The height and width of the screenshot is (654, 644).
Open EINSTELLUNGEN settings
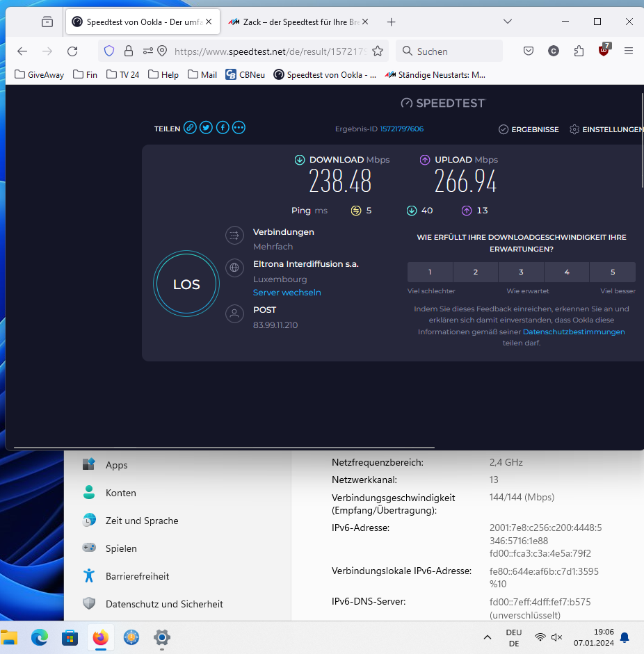(x=607, y=129)
